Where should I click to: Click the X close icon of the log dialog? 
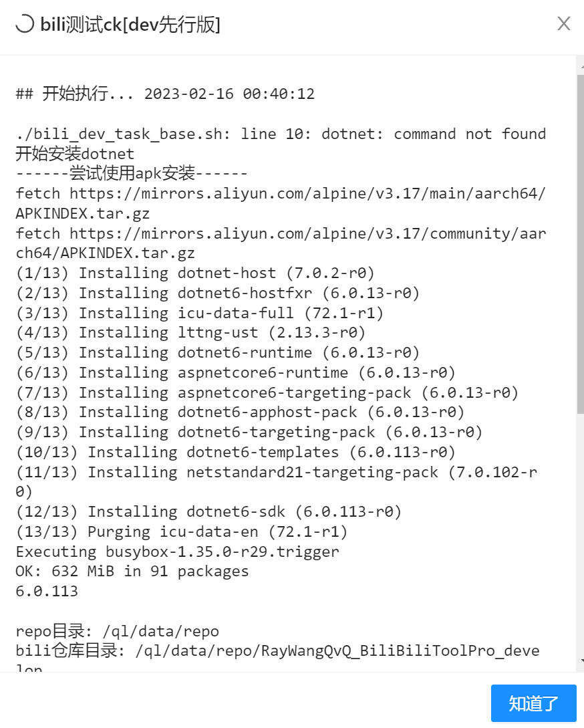click(563, 23)
